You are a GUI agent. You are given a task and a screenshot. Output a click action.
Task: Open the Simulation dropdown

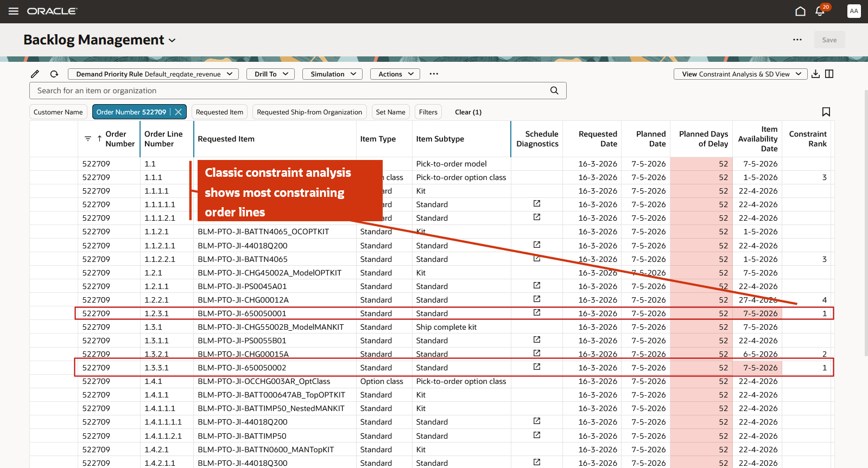pyautogui.click(x=332, y=74)
